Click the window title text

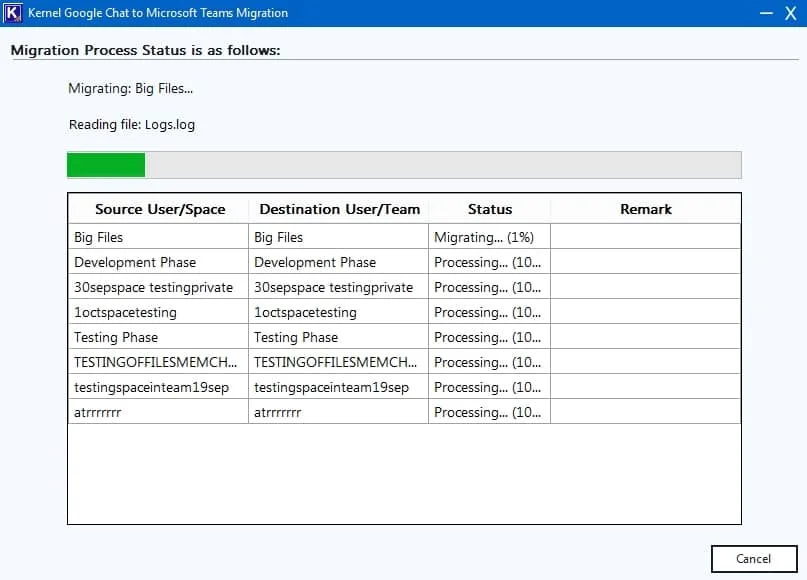158,13
